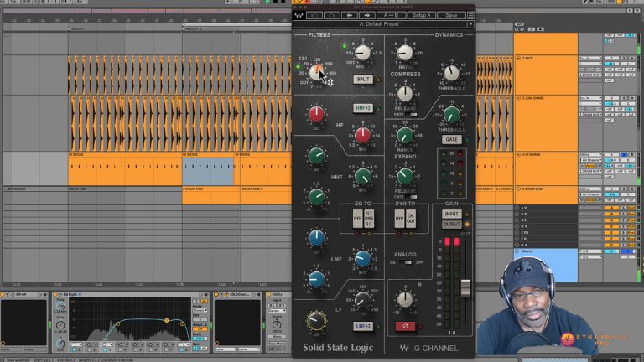Toggle EQ Eight device activator button
The width and height of the screenshot is (644, 362).
(55, 295)
